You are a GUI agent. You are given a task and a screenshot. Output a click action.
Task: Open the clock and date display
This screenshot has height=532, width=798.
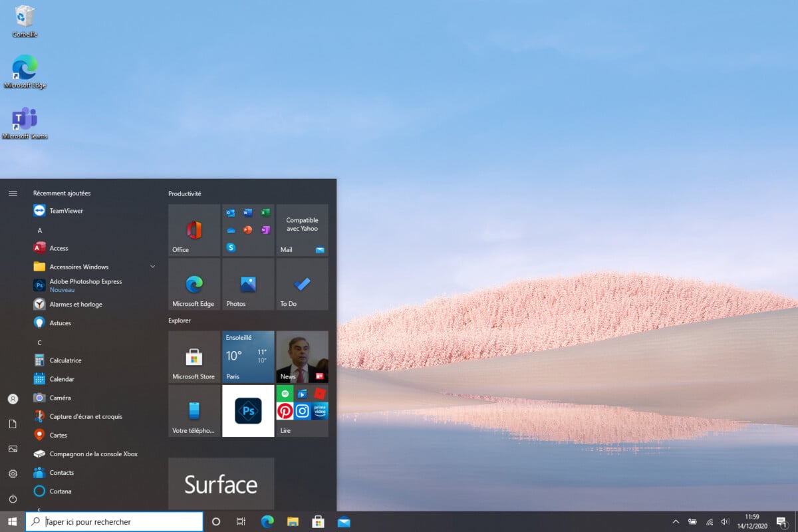coord(752,521)
